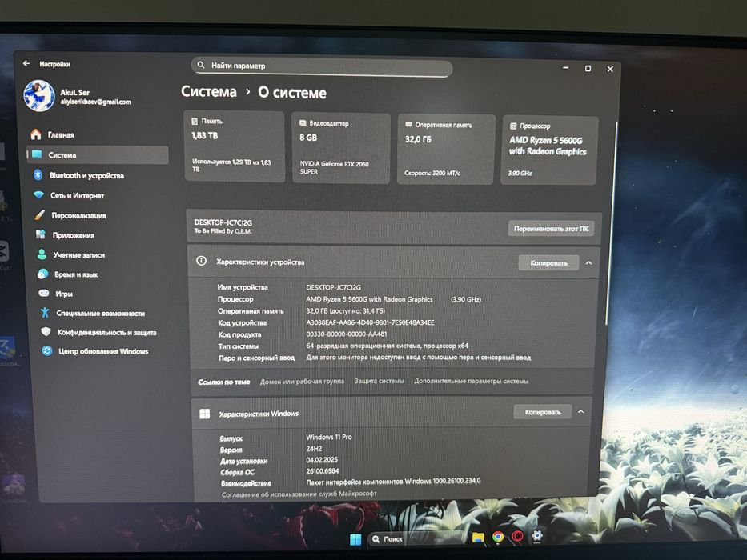The height and width of the screenshot is (560, 747).
Task: Open the Учетные записи person icon
Action: pyautogui.click(x=42, y=254)
